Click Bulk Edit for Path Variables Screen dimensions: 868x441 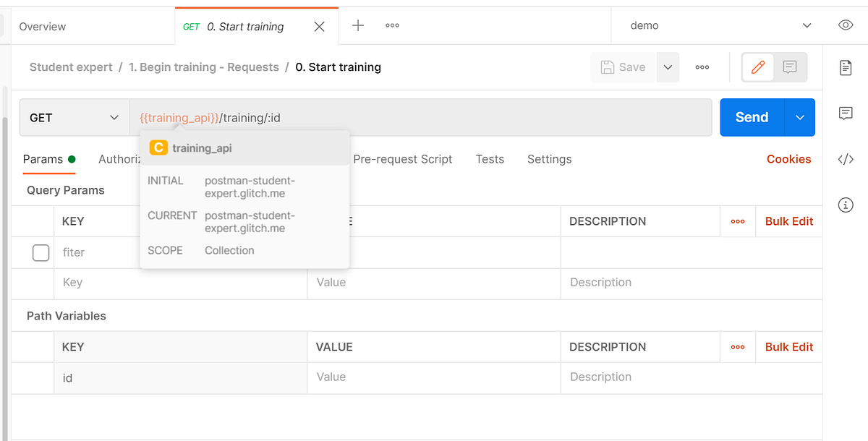(x=789, y=347)
